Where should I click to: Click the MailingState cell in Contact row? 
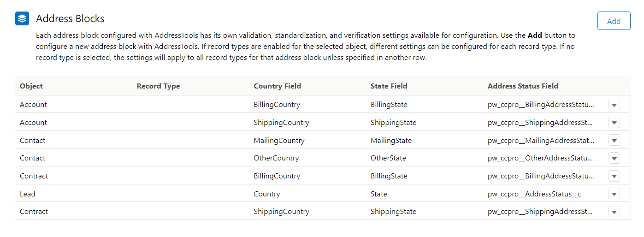pos(391,141)
